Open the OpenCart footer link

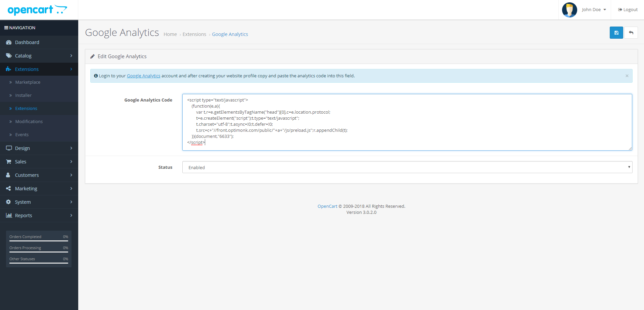[327, 206]
